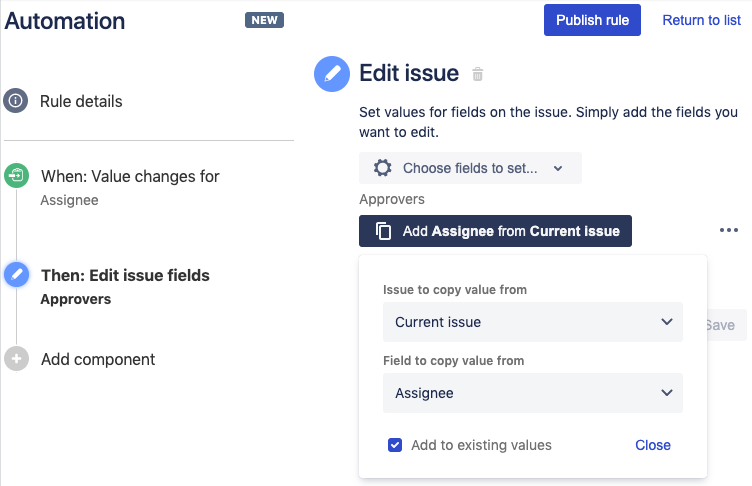
Task: Click the copy icon on Add Assignee button
Action: (383, 231)
